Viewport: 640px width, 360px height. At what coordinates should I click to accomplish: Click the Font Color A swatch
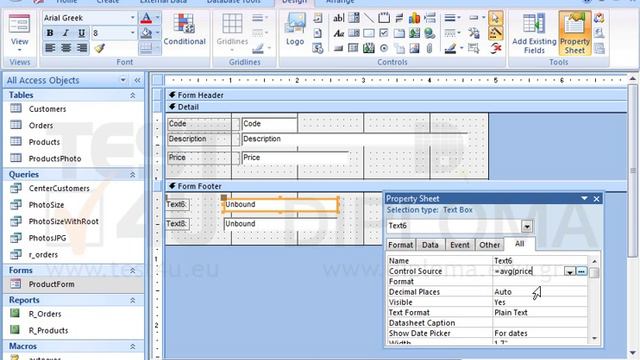click(146, 18)
